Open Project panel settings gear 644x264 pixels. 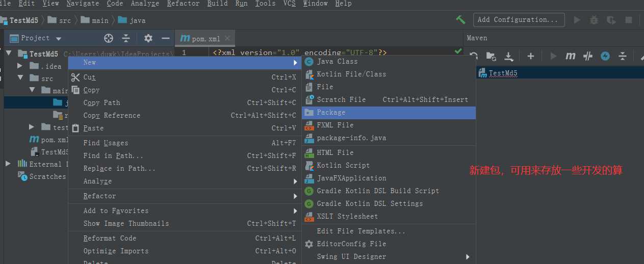coord(148,38)
